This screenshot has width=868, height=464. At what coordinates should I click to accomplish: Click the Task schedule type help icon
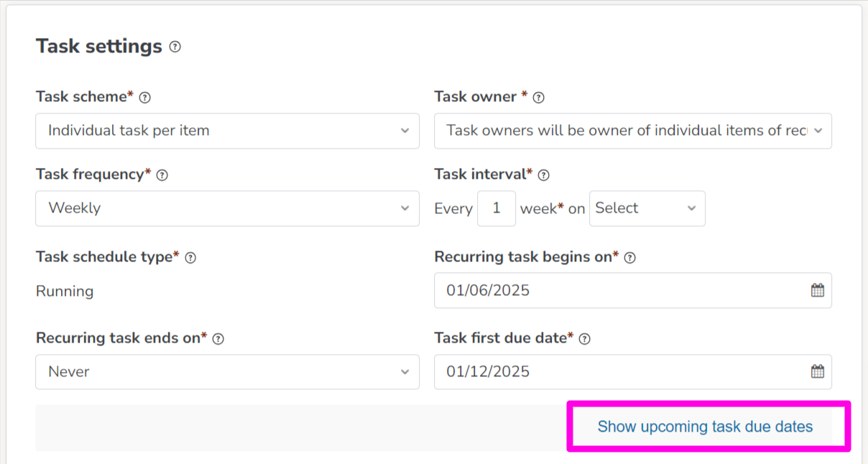[190, 256]
